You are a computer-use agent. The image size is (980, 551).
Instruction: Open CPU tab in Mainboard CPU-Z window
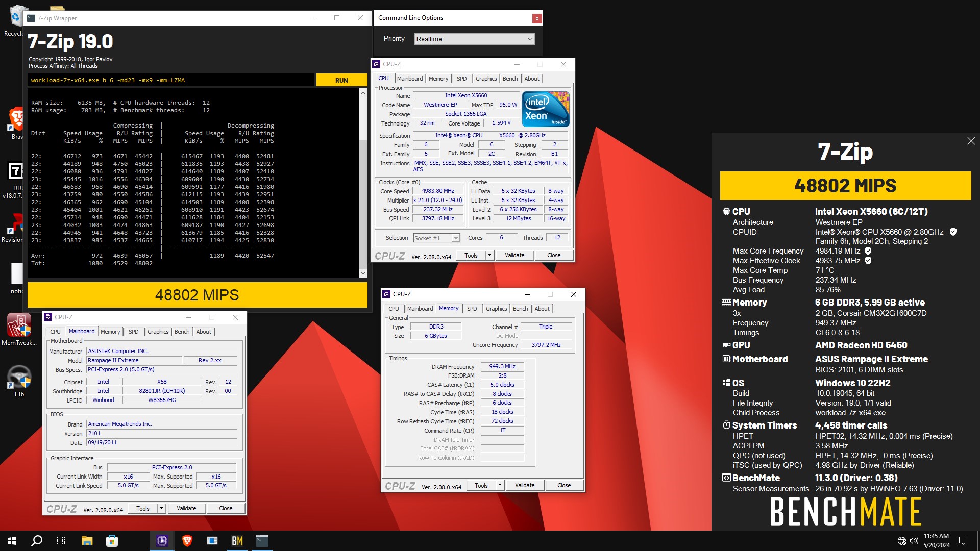[x=55, y=332]
